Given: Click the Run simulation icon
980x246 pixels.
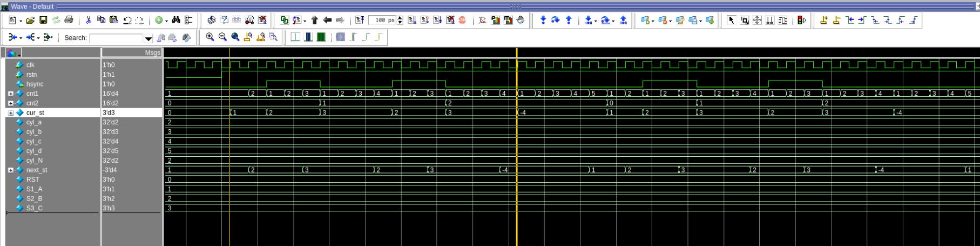Looking at the screenshot, I should [x=412, y=20].
